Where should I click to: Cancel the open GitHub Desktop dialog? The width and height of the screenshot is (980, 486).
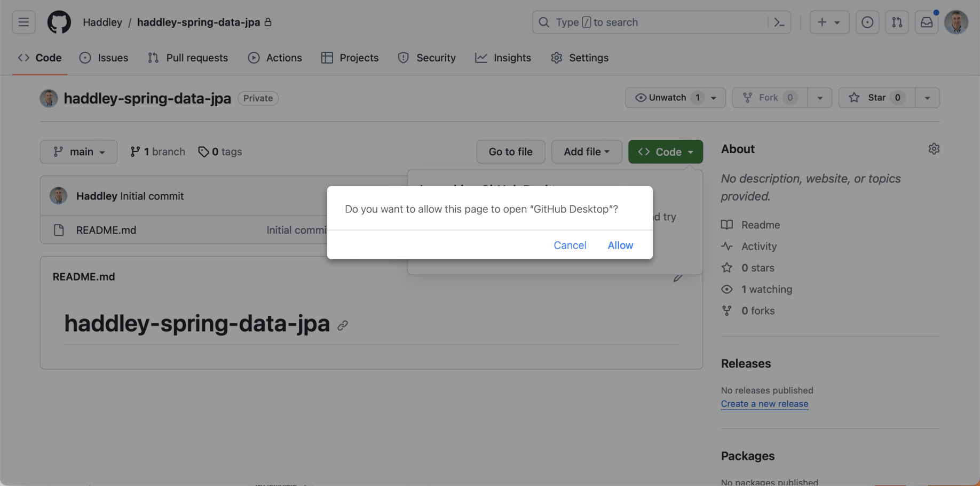click(x=570, y=245)
